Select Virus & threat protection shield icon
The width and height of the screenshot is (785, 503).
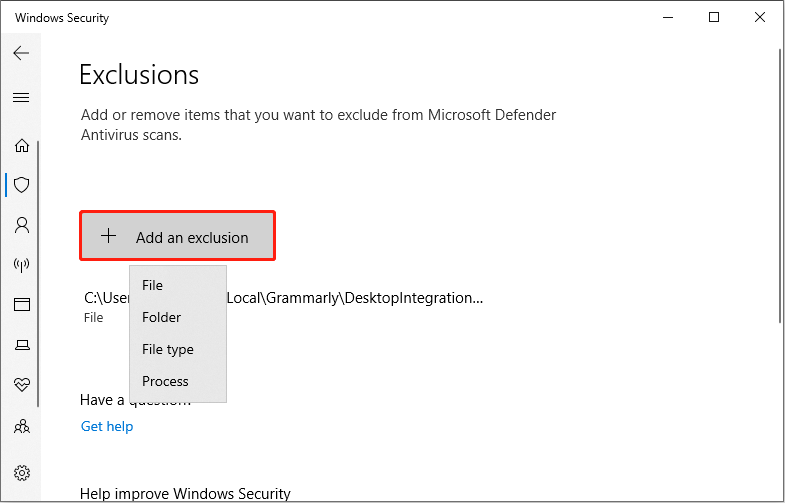[21, 185]
